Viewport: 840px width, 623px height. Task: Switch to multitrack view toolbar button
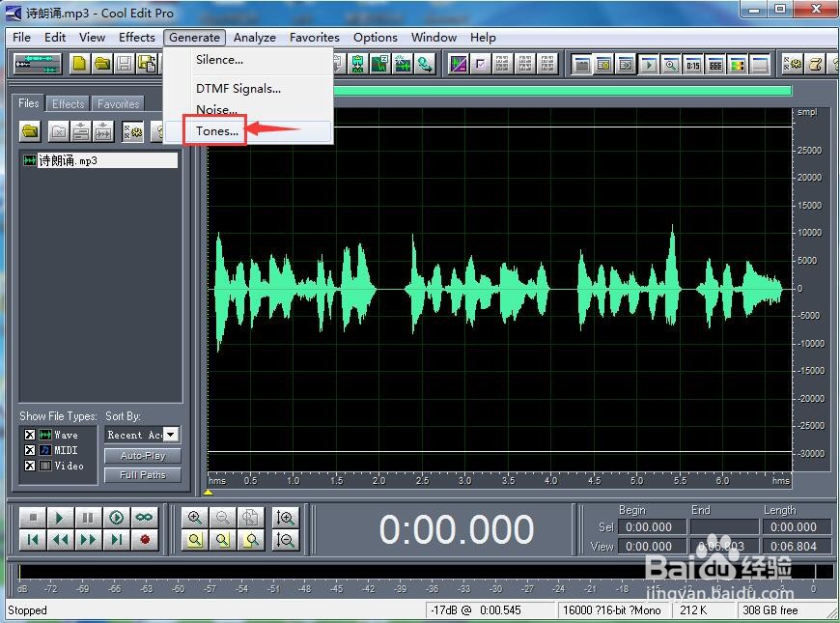[37, 65]
